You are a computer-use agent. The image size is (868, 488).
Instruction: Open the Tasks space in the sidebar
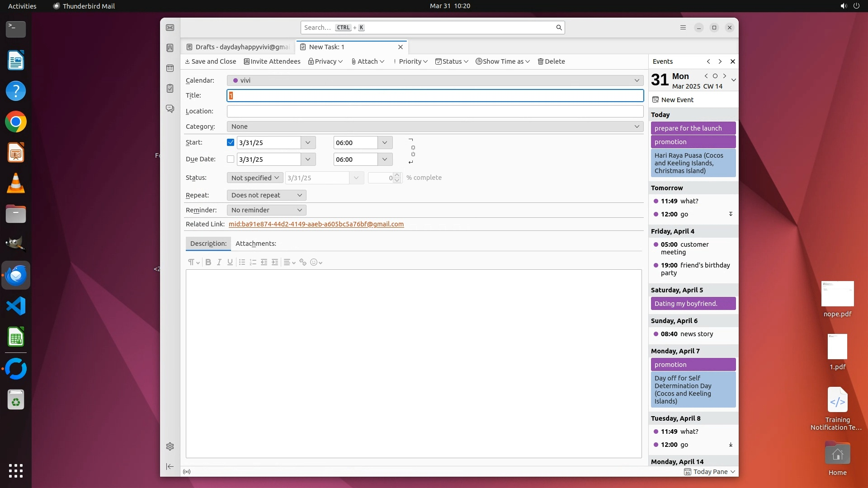click(170, 89)
